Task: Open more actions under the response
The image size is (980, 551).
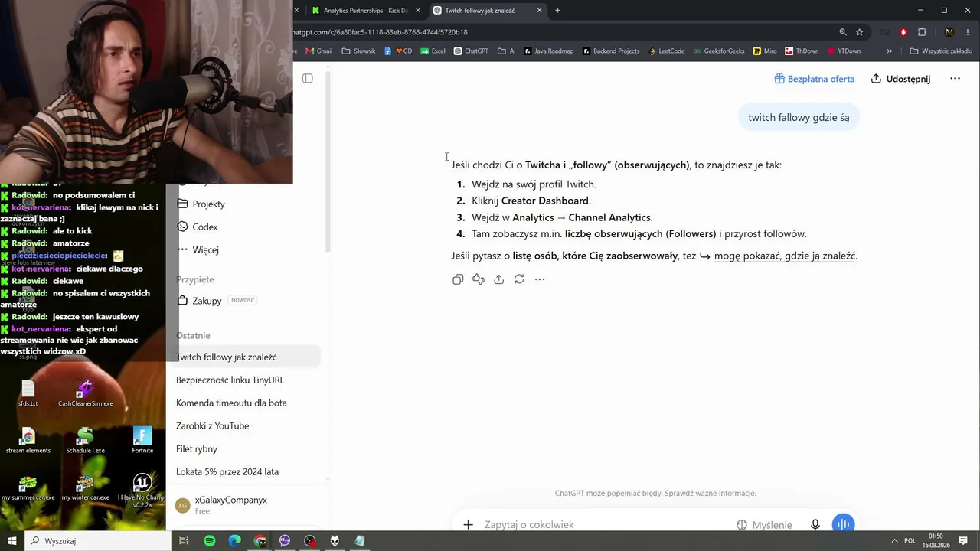Action: click(x=540, y=279)
